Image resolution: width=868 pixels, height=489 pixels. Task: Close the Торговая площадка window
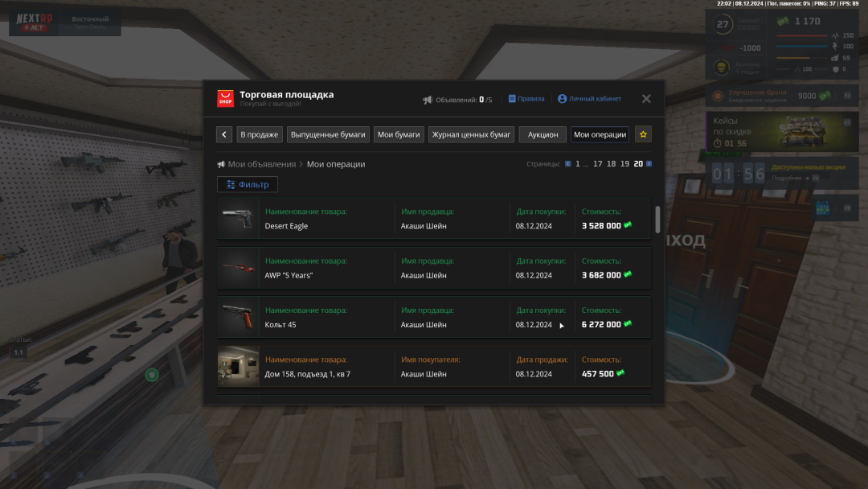pos(646,99)
